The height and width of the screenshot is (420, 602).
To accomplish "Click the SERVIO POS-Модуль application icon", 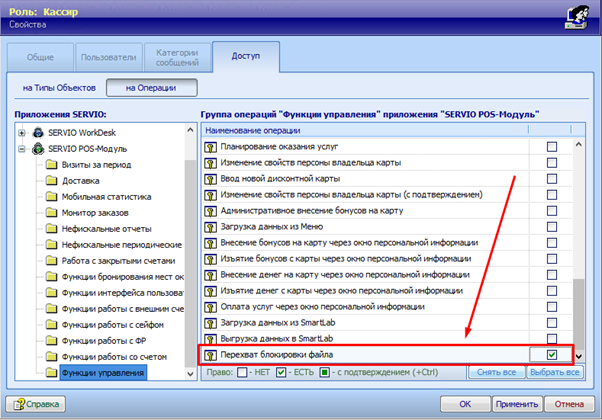I will tap(37, 149).
